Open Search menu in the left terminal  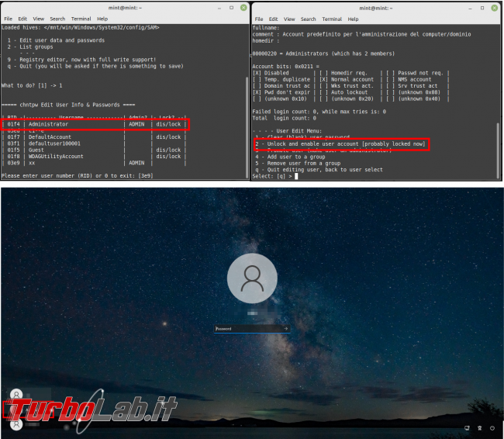(57, 19)
